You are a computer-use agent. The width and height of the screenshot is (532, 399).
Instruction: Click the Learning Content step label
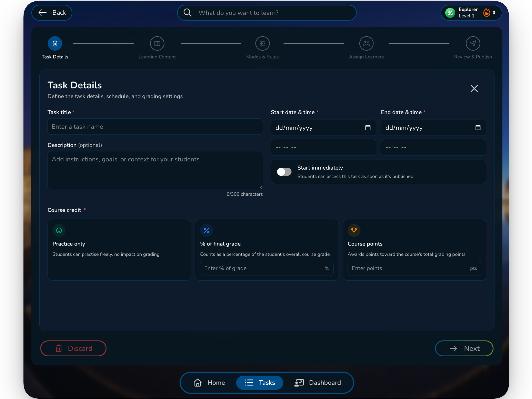click(157, 57)
